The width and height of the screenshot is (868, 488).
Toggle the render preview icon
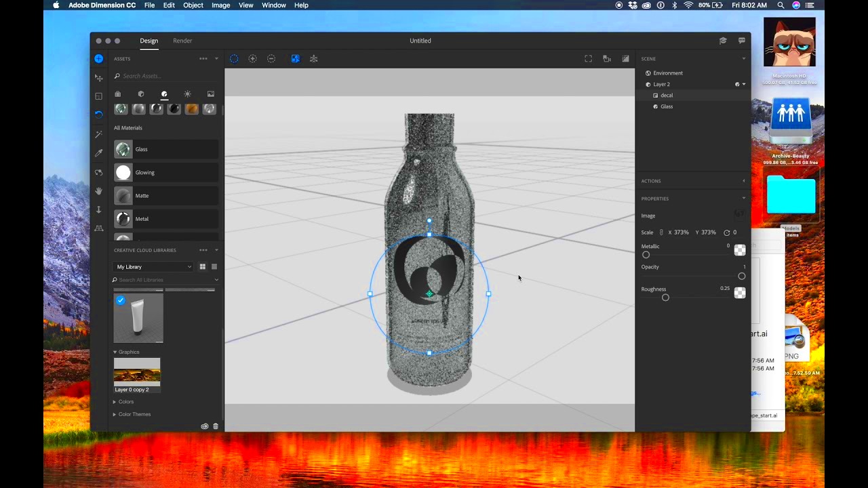click(625, 59)
